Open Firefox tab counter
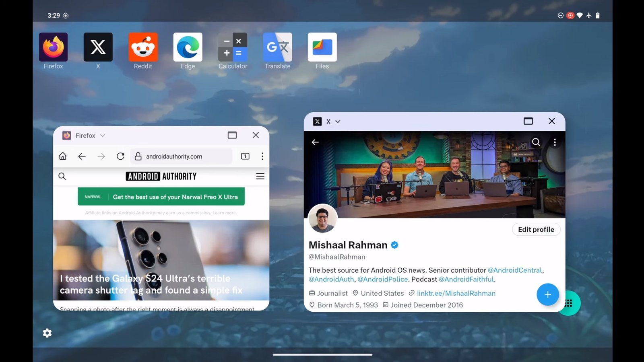The width and height of the screenshot is (644, 362). [x=245, y=156]
